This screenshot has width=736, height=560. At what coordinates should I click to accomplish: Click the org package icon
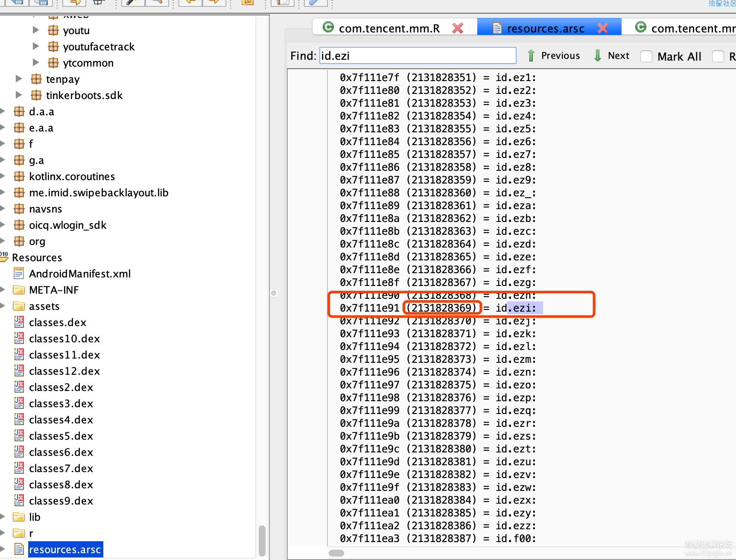tap(19, 241)
